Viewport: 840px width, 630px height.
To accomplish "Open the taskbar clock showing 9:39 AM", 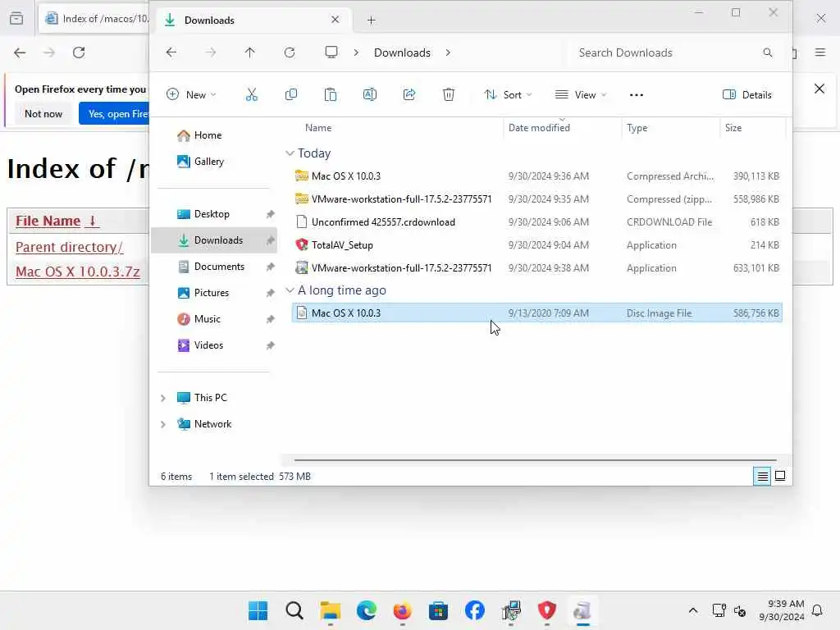I will click(x=782, y=610).
